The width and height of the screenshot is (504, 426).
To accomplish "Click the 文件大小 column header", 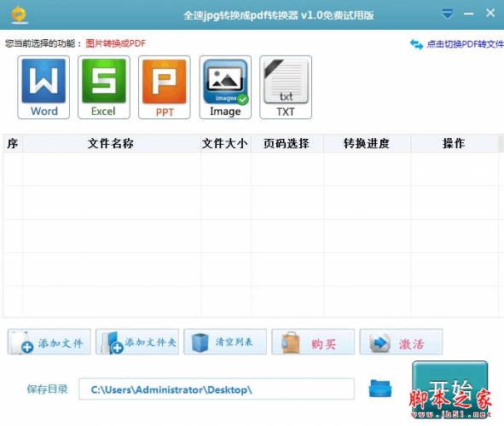I will tap(225, 143).
